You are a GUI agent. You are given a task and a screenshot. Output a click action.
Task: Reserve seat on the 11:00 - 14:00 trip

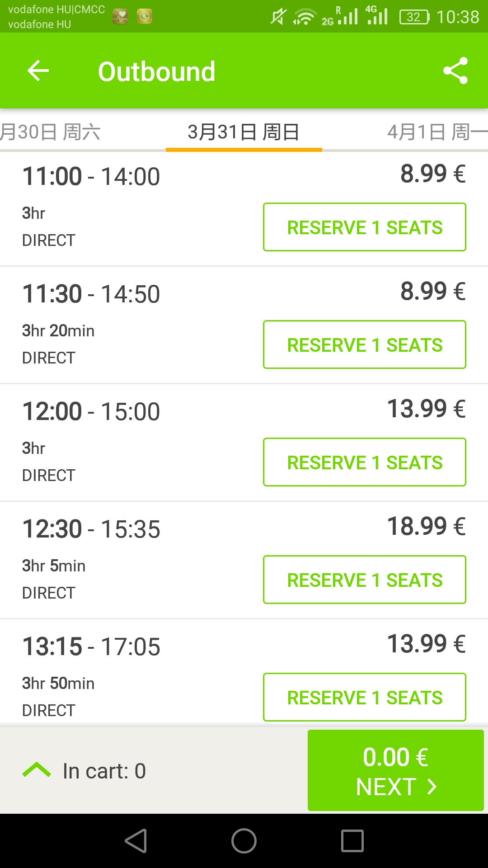click(x=364, y=227)
